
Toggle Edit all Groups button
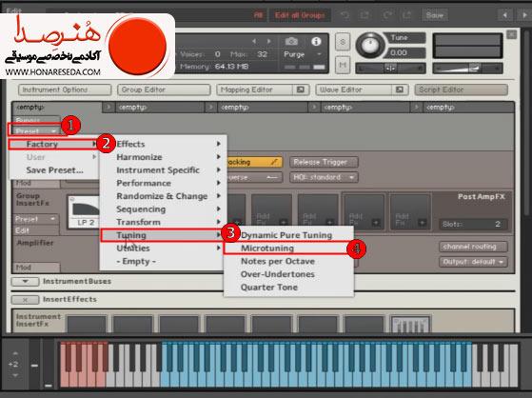click(300, 15)
